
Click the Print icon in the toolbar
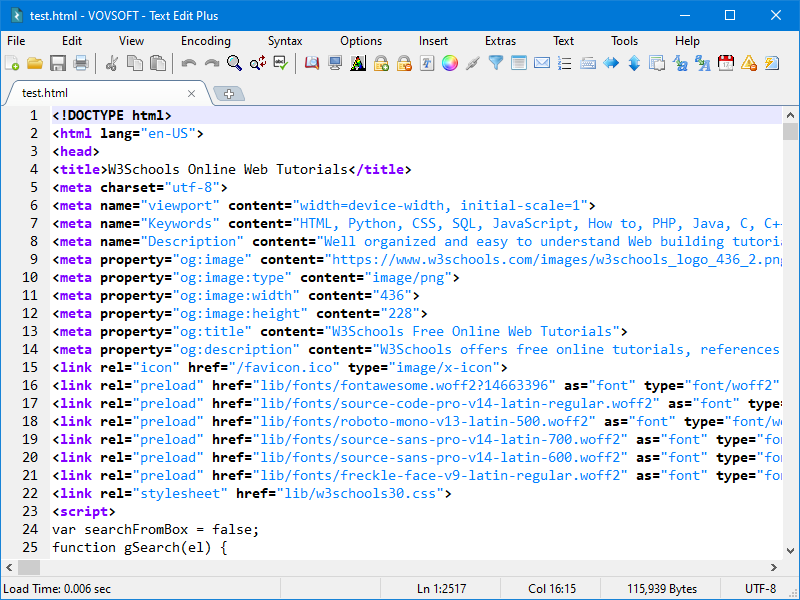click(81, 63)
